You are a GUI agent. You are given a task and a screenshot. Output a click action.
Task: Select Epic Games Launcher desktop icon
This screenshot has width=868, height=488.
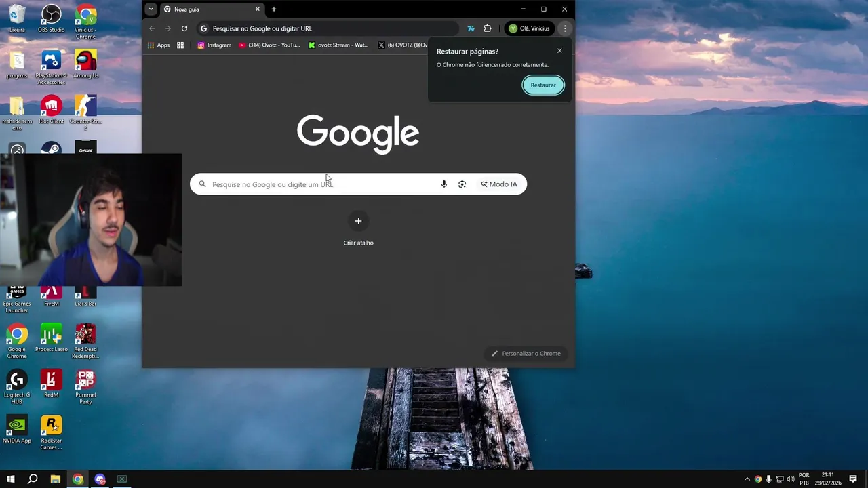coord(17,300)
